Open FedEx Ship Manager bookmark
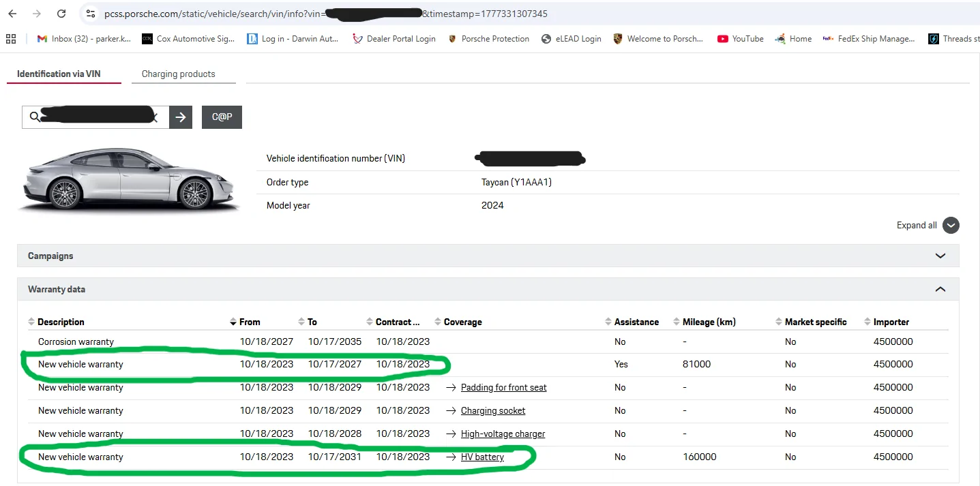This screenshot has height=486, width=980. (x=869, y=39)
